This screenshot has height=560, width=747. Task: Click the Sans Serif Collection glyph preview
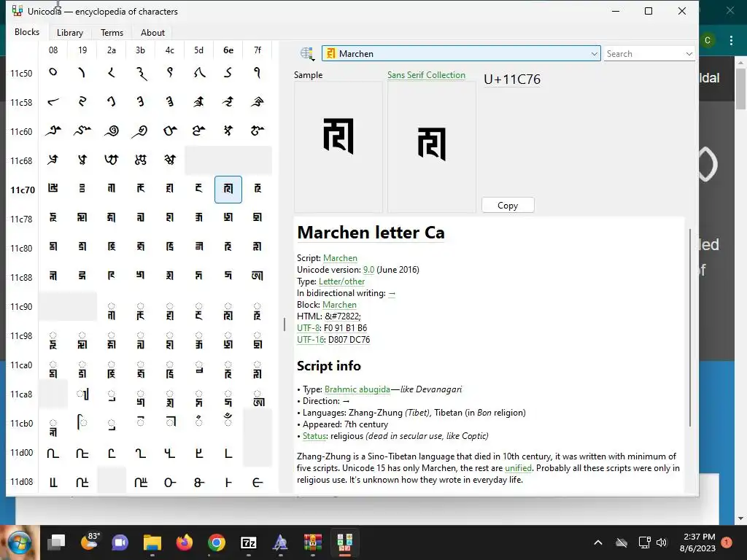(432, 147)
